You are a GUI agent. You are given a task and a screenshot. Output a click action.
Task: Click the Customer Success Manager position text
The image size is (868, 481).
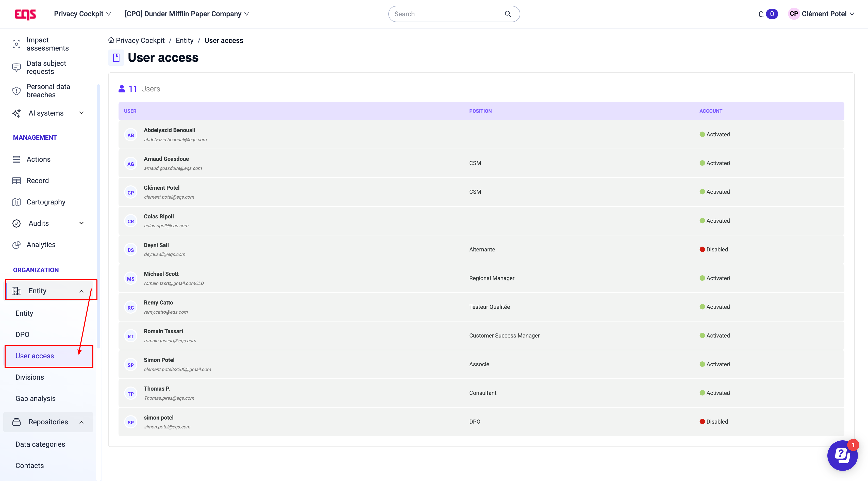(504, 335)
